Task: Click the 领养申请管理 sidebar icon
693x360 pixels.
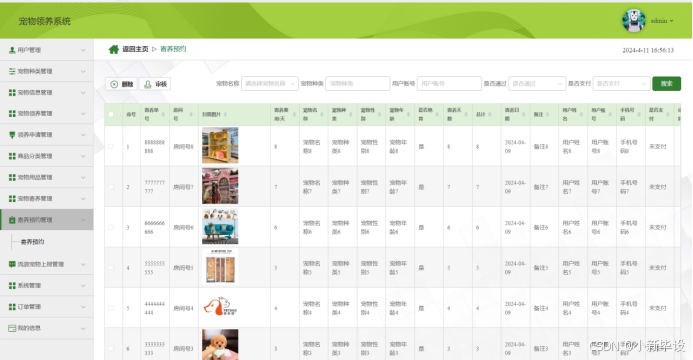Action: tap(12, 135)
